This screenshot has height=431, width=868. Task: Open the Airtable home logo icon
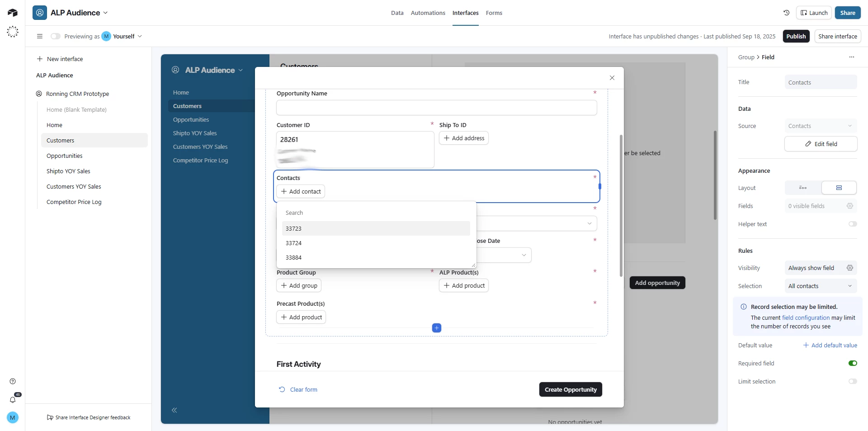coord(13,13)
